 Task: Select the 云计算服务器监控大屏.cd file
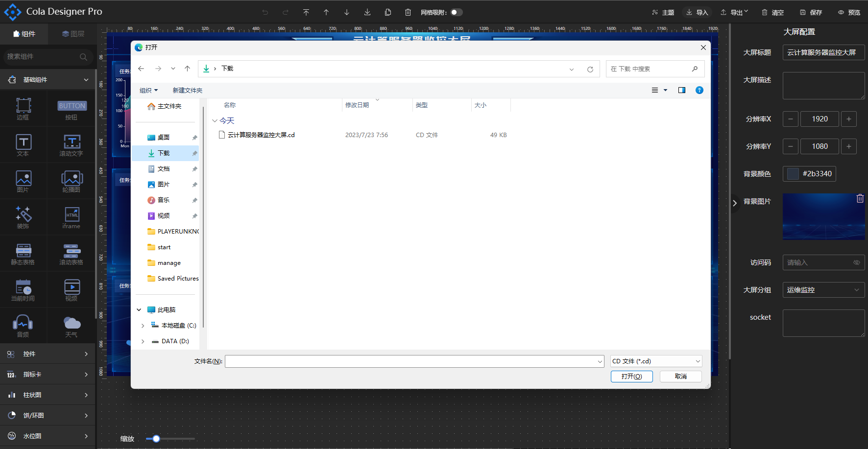click(x=261, y=135)
